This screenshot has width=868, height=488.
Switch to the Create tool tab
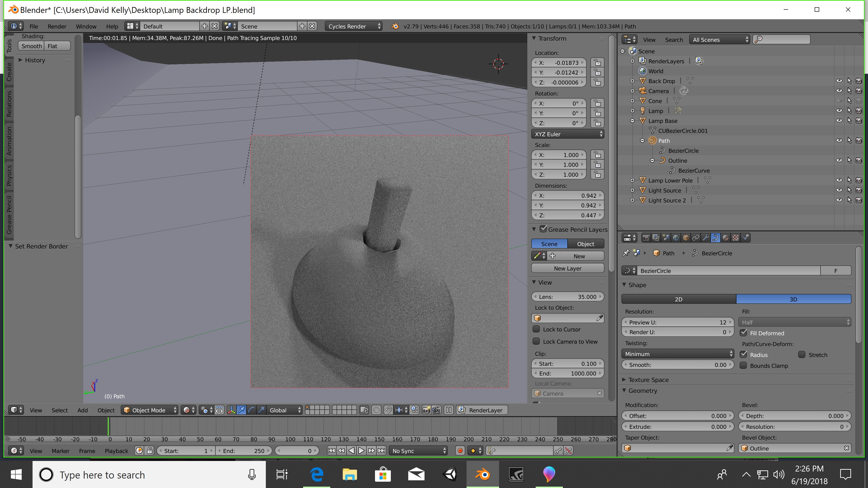pyautogui.click(x=9, y=72)
